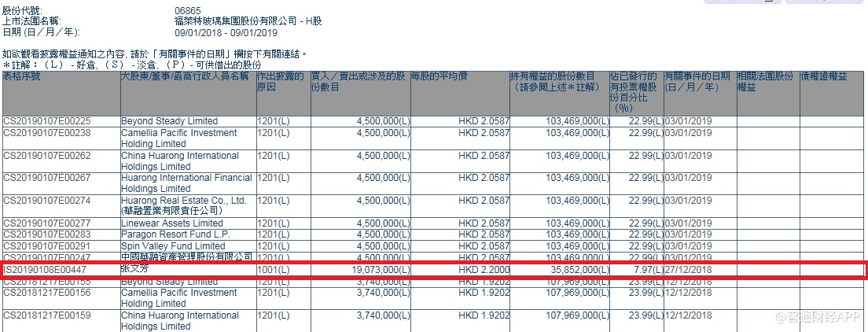The image size is (868, 332).
Task: Click Beyond Steady Limited in row CS20190107E00225
Action: coord(169,121)
